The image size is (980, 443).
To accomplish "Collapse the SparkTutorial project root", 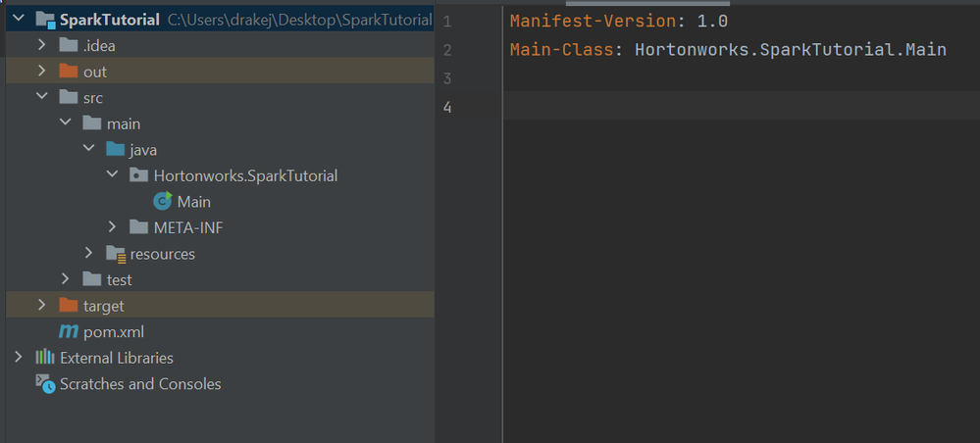I will pos(18,20).
